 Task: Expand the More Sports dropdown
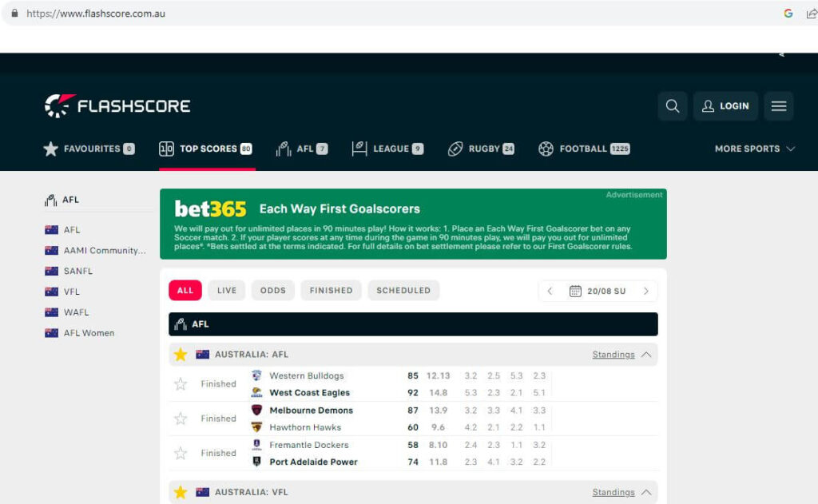pyautogui.click(x=754, y=149)
